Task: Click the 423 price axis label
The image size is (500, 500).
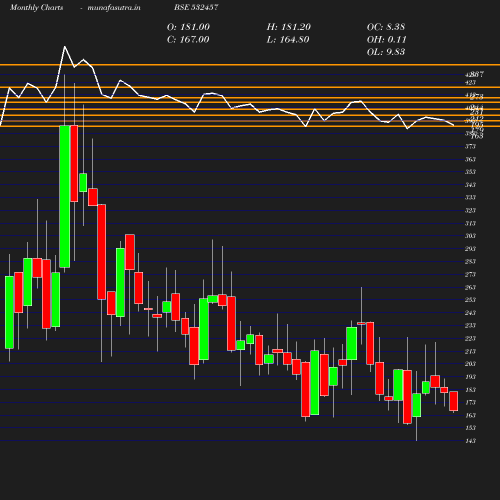Action: [x=470, y=83]
